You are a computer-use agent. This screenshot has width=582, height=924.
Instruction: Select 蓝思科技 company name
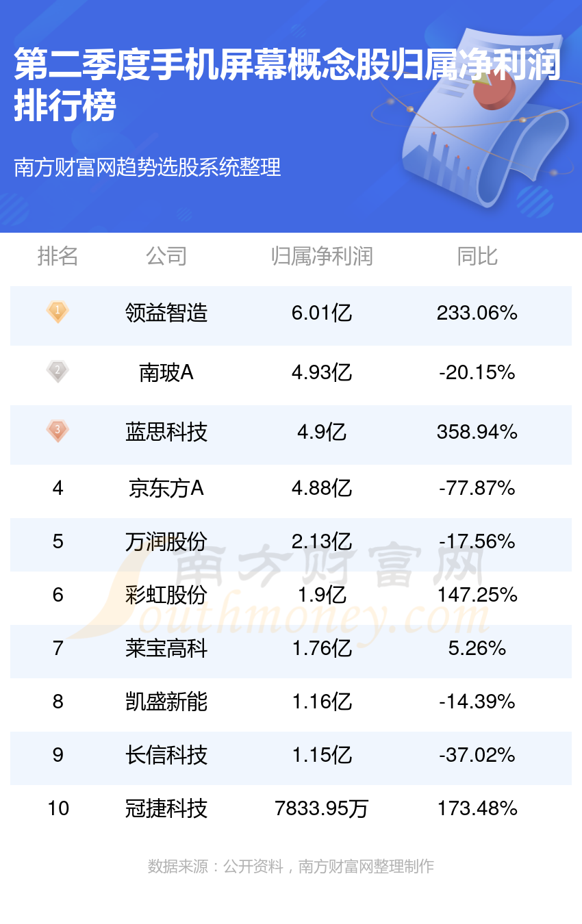(166, 432)
